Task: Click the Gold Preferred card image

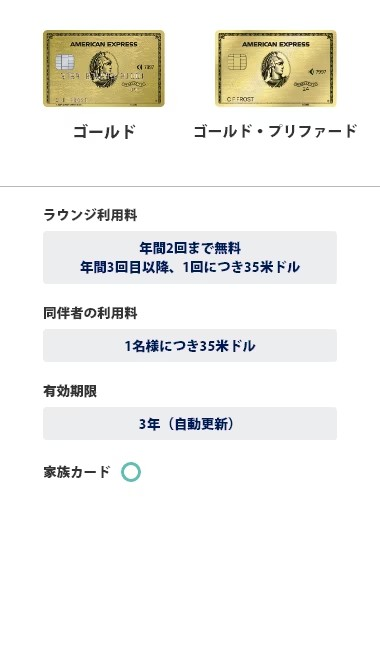Action: [276, 68]
